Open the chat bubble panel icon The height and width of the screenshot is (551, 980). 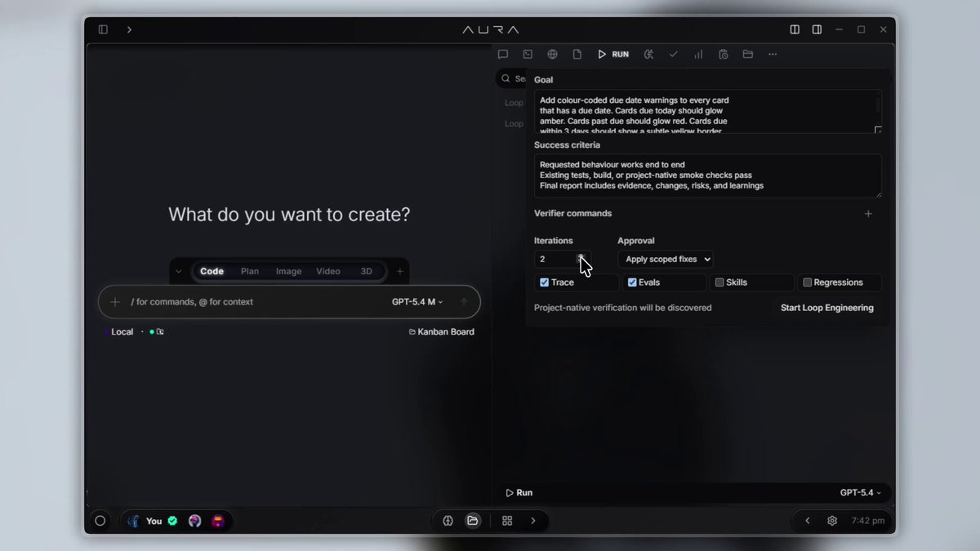503,54
